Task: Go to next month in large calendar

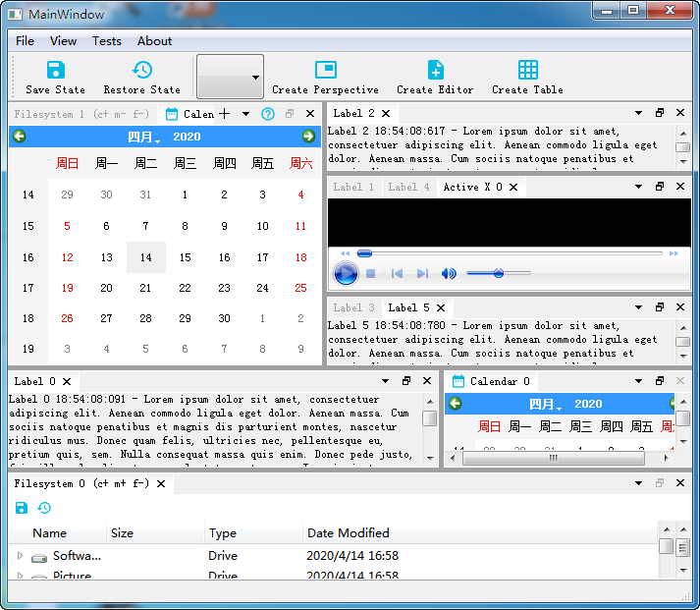Action: click(308, 137)
